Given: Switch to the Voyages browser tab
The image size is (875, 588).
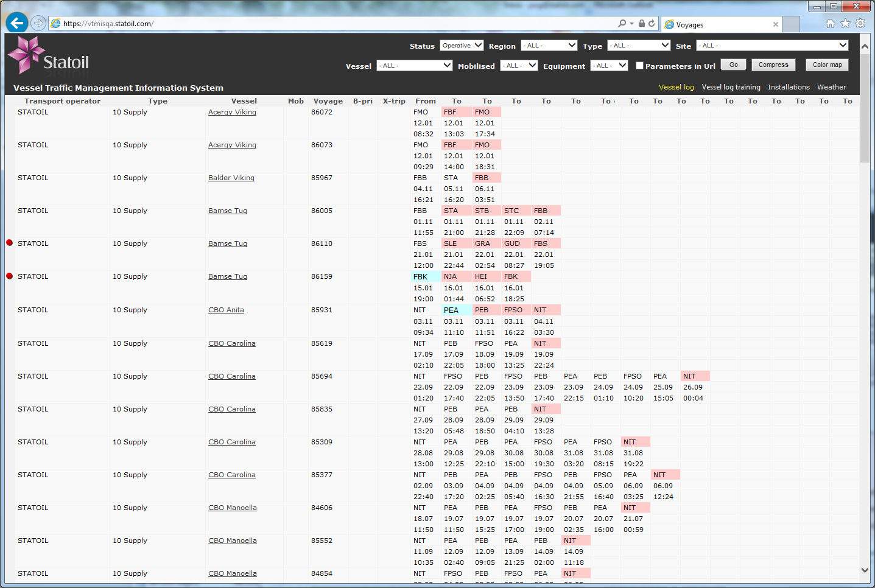Looking at the screenshot, I should click(x=722, y=24).
